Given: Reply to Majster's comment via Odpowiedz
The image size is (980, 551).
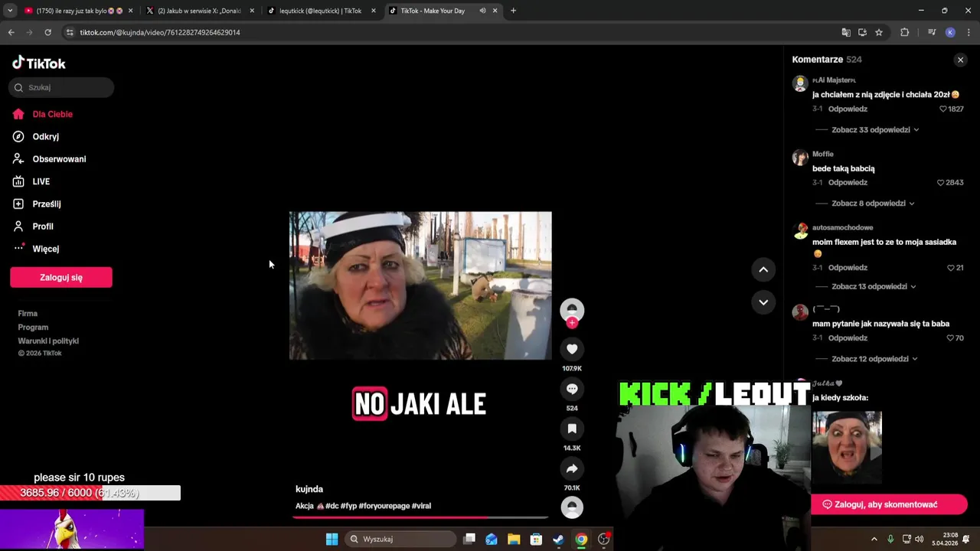Looking at the screenshot, I should [848, 109].
